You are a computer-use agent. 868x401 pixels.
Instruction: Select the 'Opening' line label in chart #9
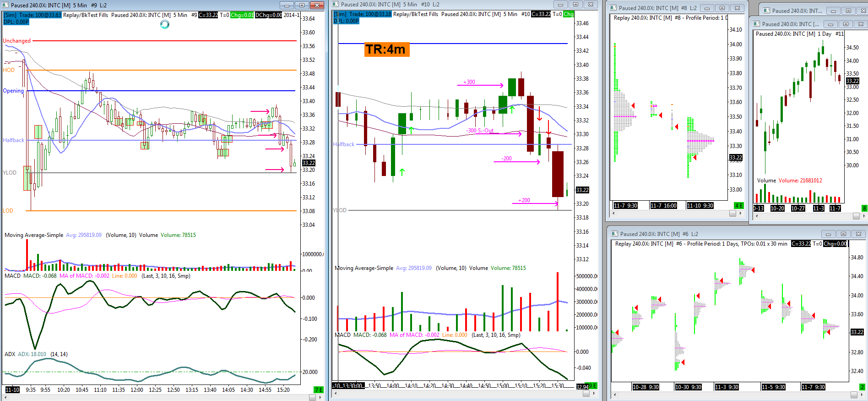[x=13, y=91]
